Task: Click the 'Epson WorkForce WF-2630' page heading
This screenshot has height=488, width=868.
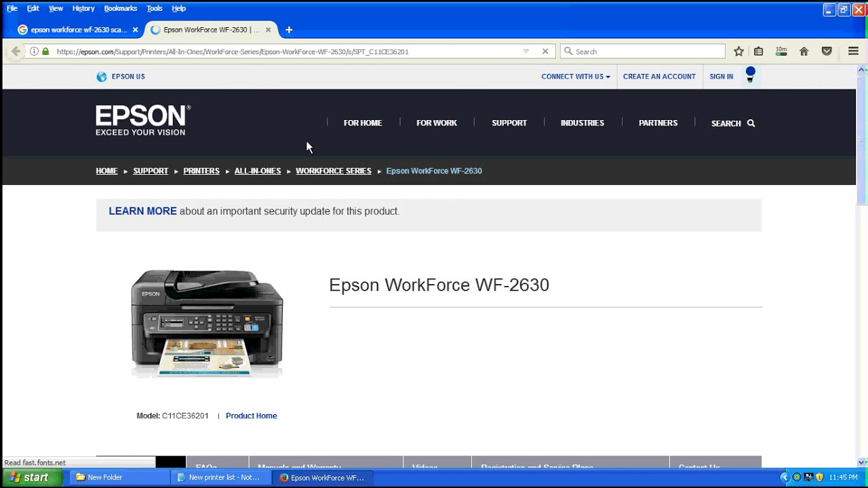Action: (x=439, y=285)
